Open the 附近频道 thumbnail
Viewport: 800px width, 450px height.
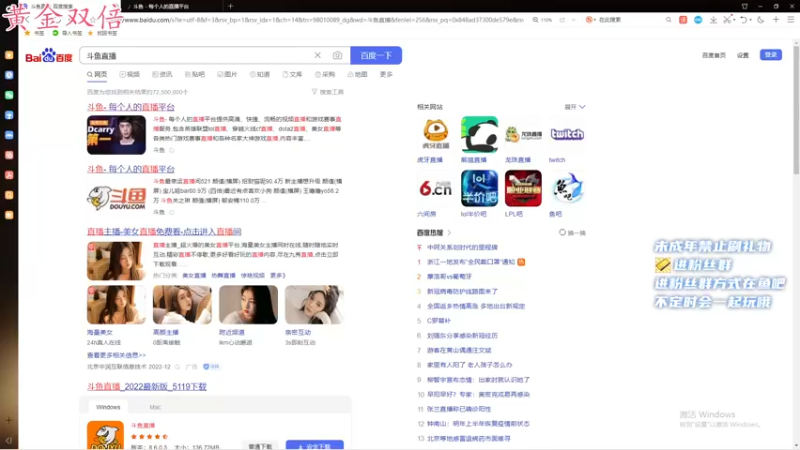[x=248, y=305]
